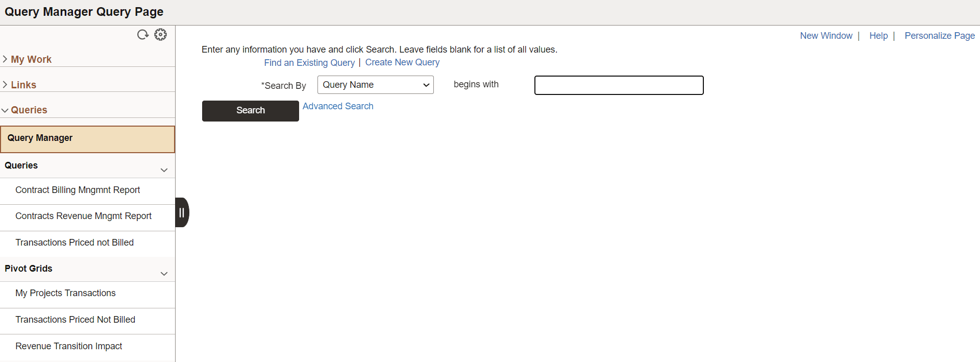Viewport: 980px width, 362px height.
Task: Open Find an Existing Query
Action: [x=309, y=62]
